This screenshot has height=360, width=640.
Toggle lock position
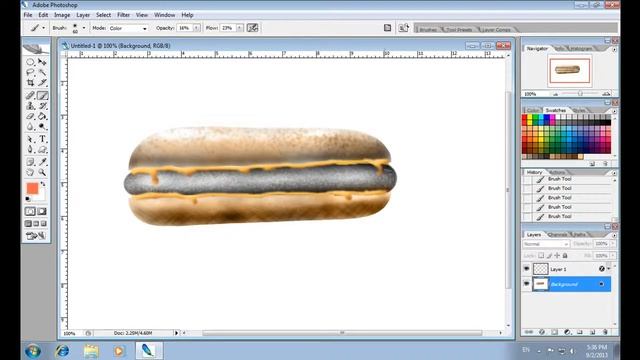pos(557,256)
